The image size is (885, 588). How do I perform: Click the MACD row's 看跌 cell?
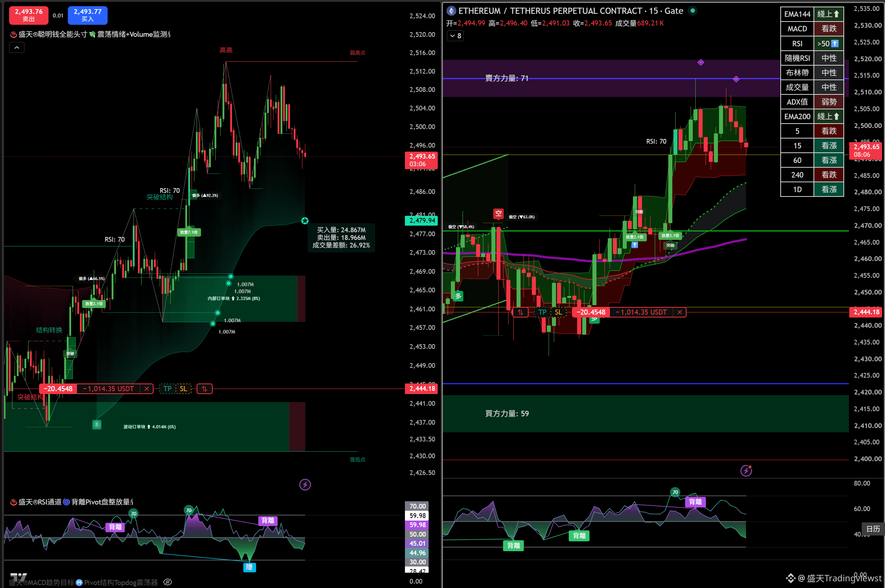click(x=829, y=29)
